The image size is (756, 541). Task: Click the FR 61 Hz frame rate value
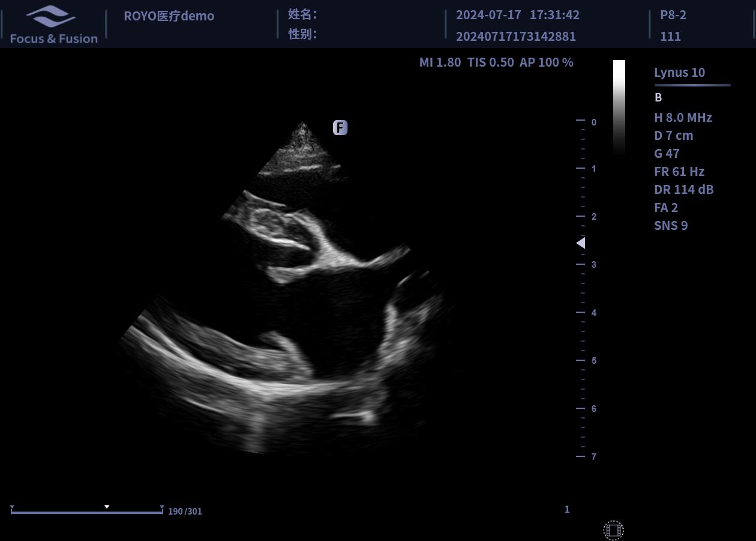point(679,172)
